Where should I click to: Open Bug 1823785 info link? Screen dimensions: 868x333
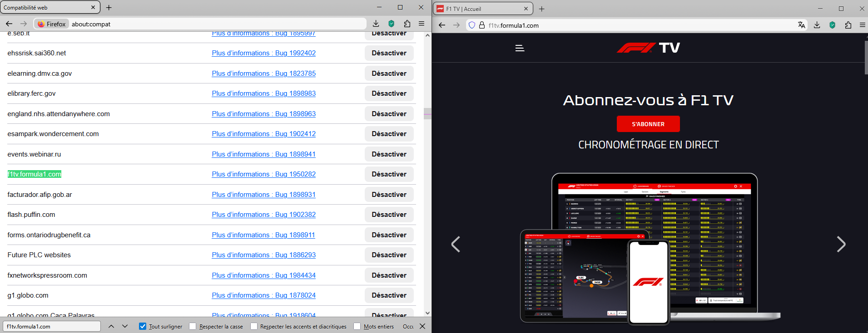pyautogui.click(x=263, y=73)
